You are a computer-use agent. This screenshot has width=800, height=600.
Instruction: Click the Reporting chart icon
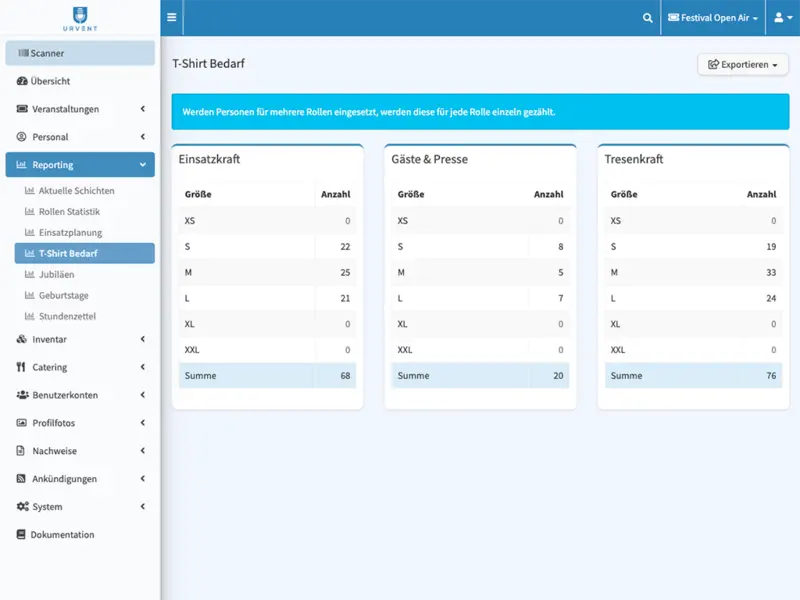pos(21,165)
